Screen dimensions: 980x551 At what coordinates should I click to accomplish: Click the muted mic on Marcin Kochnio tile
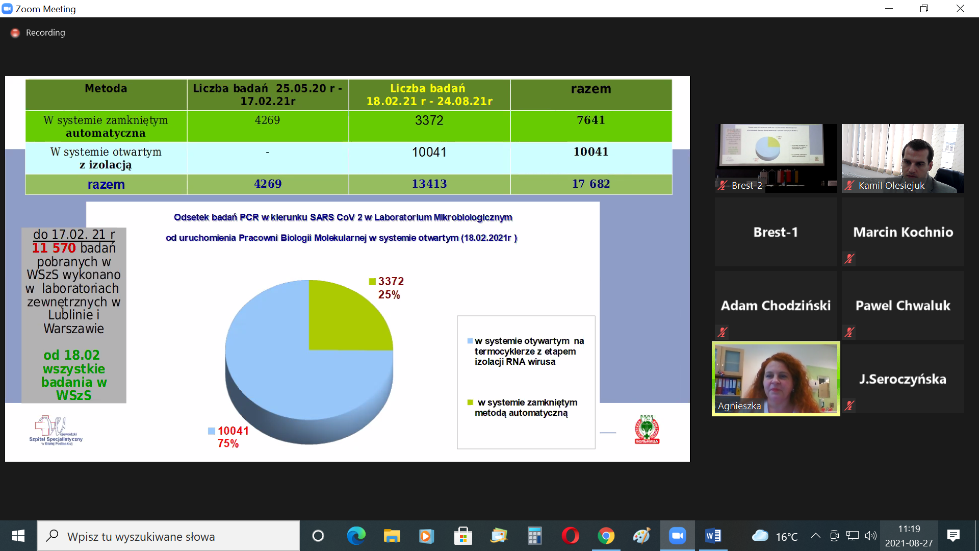pos(849,259)
